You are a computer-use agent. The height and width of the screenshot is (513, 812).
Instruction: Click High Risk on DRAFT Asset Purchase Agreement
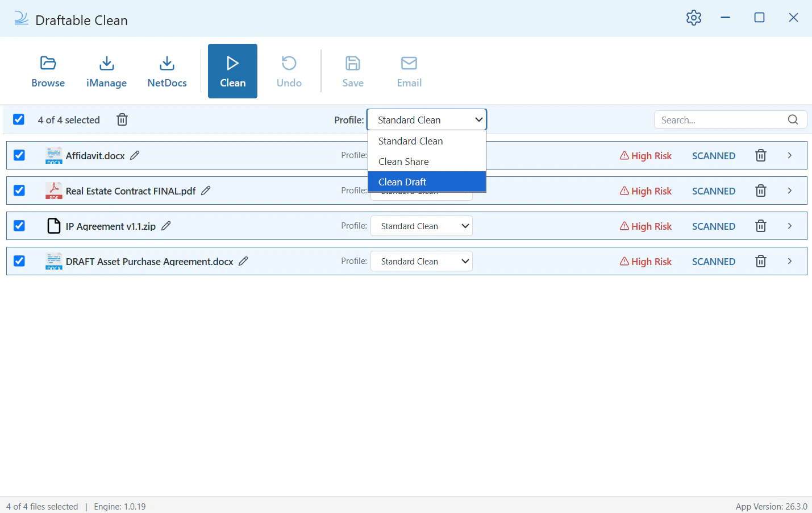click(x=646, y=262)
